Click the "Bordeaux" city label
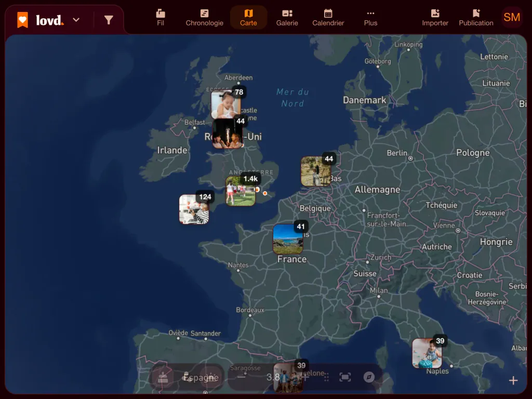Viewport: 532px width, 399px height. (x=250, y=310)
